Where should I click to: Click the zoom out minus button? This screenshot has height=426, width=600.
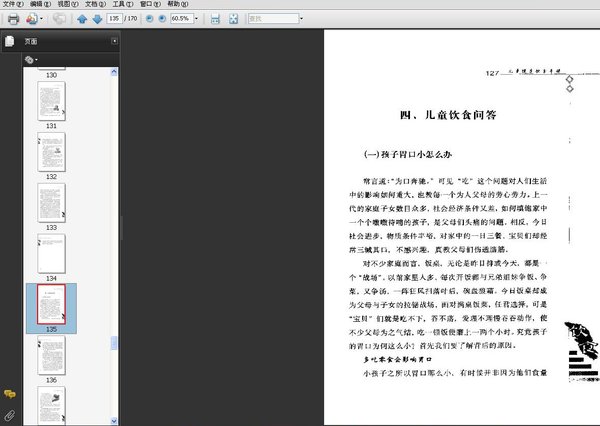pos(149,18)
